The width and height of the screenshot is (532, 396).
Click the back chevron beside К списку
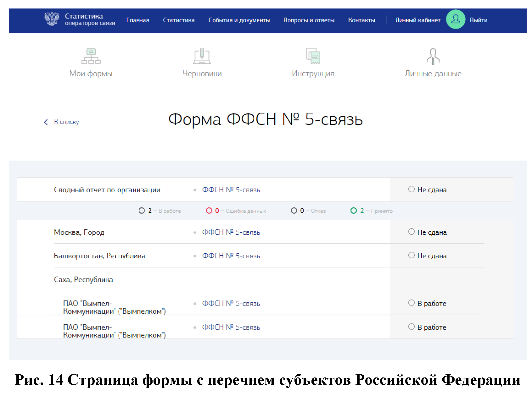click(x=46, y=122)
